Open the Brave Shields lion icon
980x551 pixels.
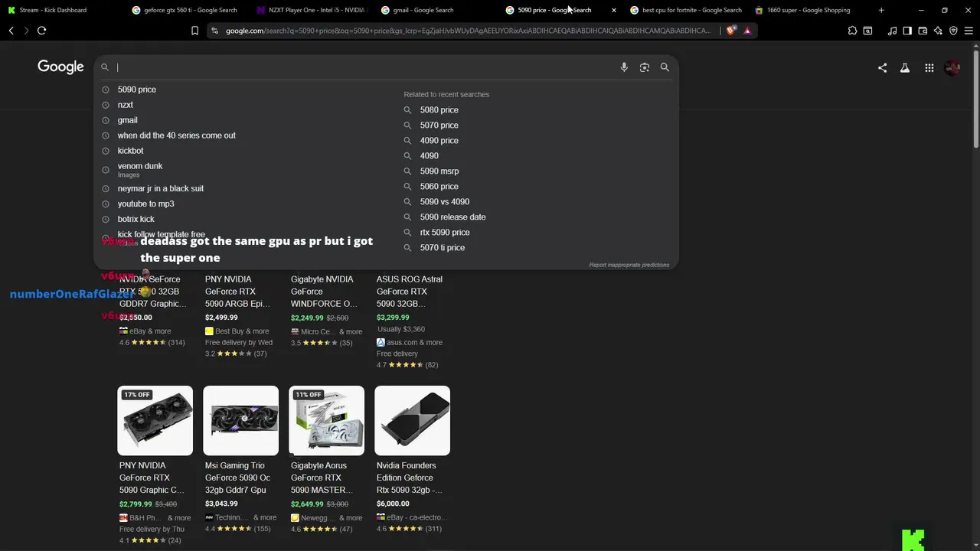731,31
